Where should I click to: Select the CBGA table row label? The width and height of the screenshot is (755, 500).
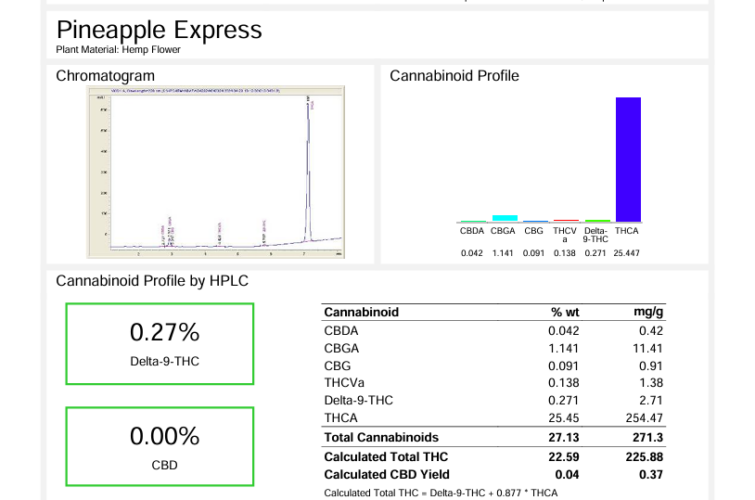point(341,348)
